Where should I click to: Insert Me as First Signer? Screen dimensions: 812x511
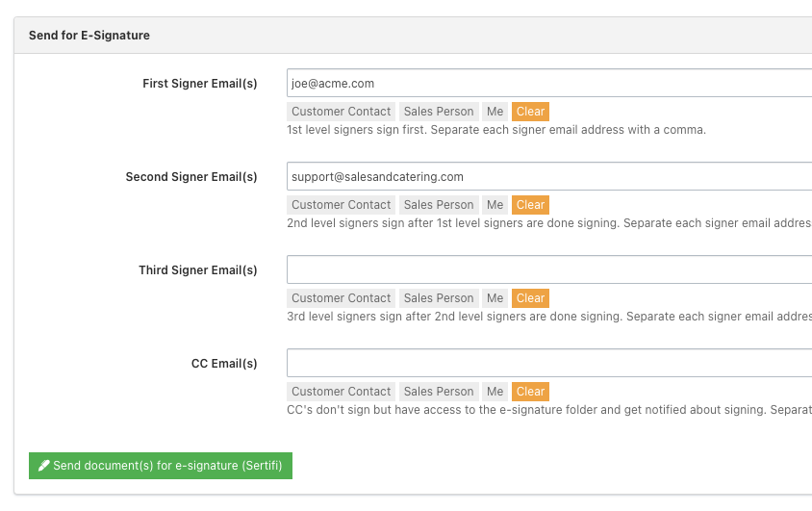(495, 112)
